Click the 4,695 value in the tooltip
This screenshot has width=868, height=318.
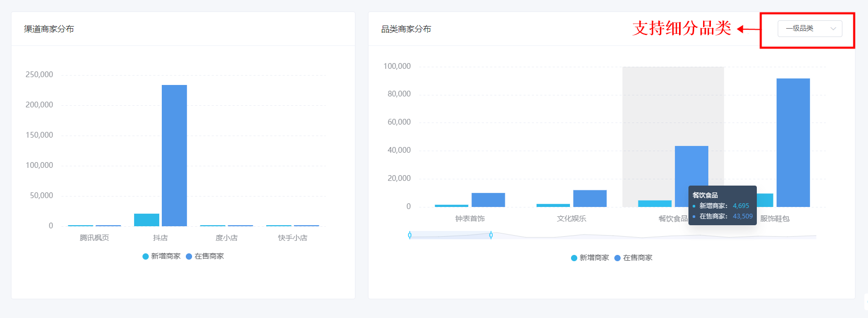741,206
